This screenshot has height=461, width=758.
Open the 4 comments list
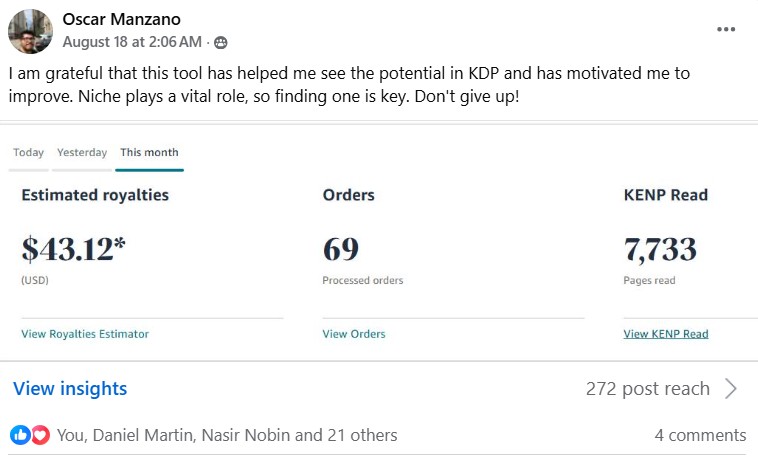pyautogui.click(x=700, y=435)
